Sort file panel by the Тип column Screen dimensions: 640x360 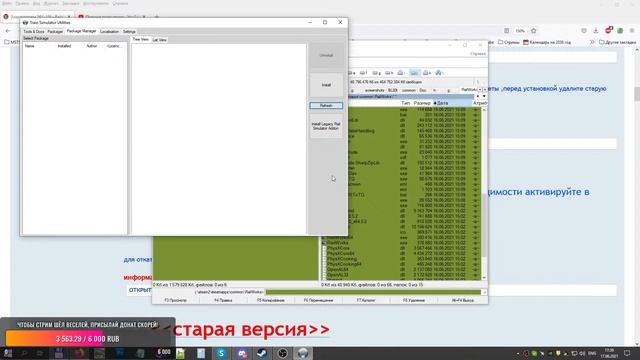[x=405, y=103]
